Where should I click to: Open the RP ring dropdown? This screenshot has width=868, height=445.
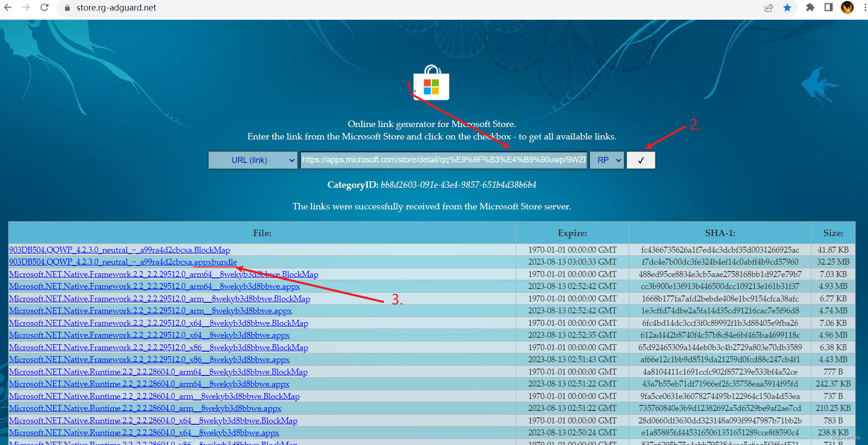pos(607,160)
